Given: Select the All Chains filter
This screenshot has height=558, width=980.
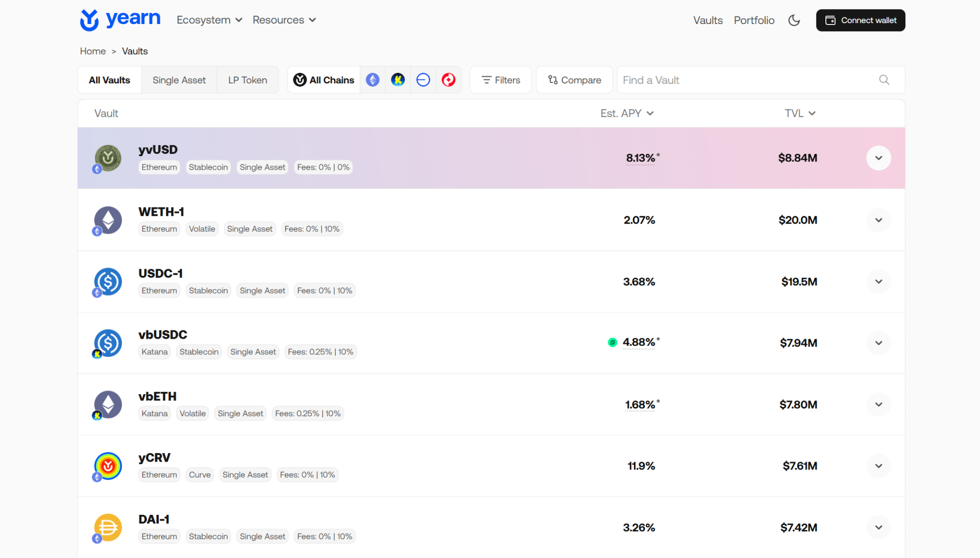Looking at the screenshot, I should [323, 80].
